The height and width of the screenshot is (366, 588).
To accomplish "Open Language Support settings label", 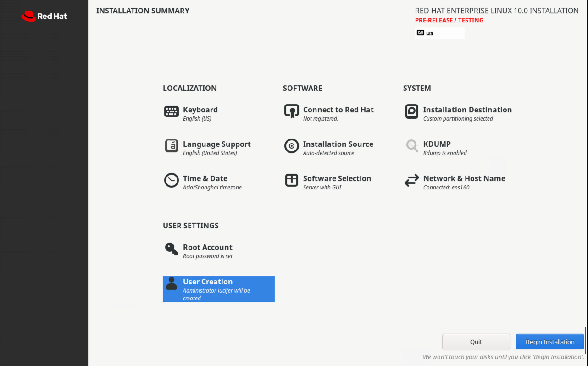I will click(217, 144).
